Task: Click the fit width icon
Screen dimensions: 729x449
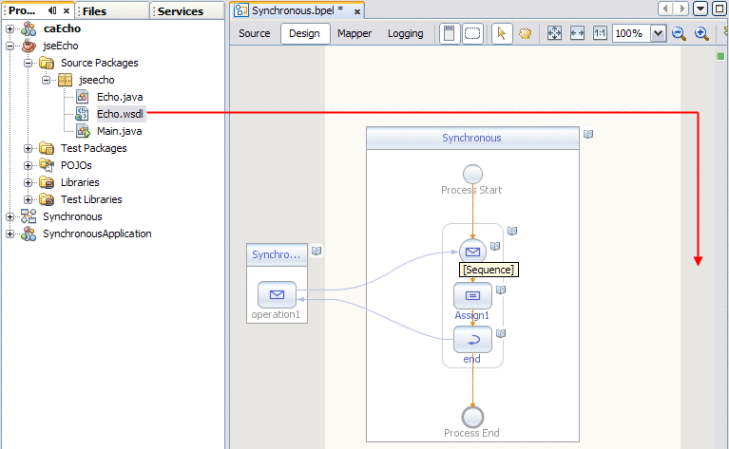Action: point(577,33)
